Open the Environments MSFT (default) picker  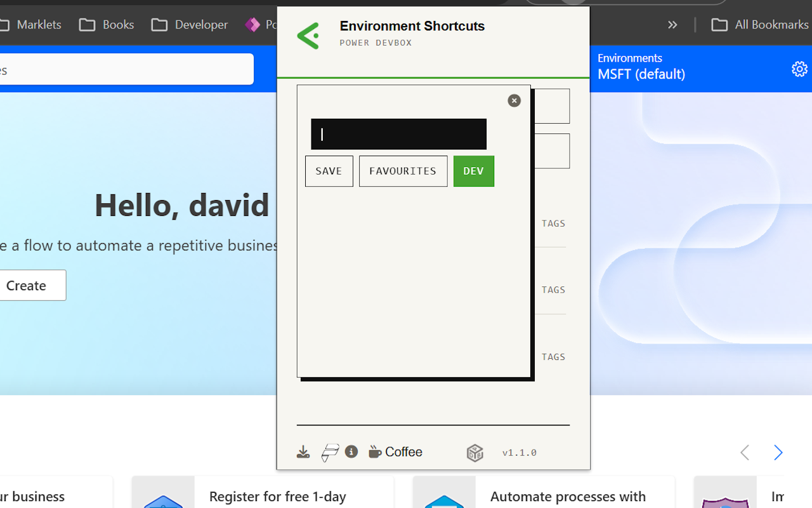[641, 67]
